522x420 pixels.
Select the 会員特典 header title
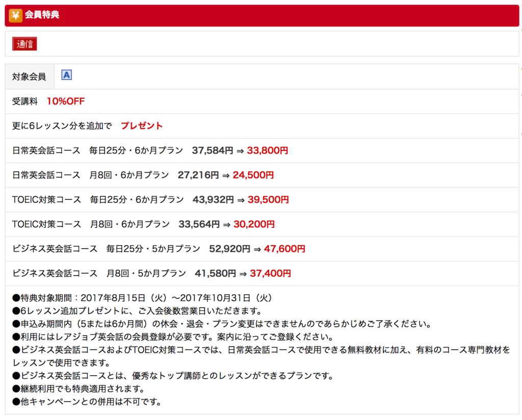pyautogui.click(x=42, y=15)
